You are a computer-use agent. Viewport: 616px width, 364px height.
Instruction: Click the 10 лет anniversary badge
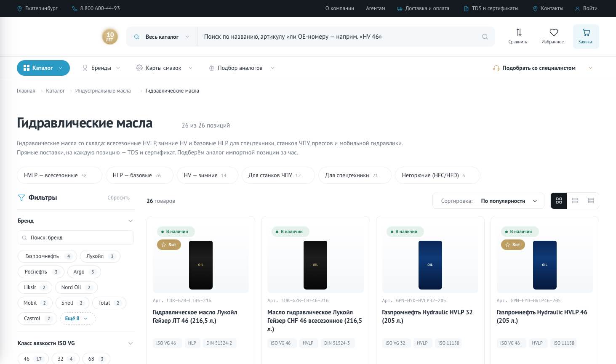[110, 36]
